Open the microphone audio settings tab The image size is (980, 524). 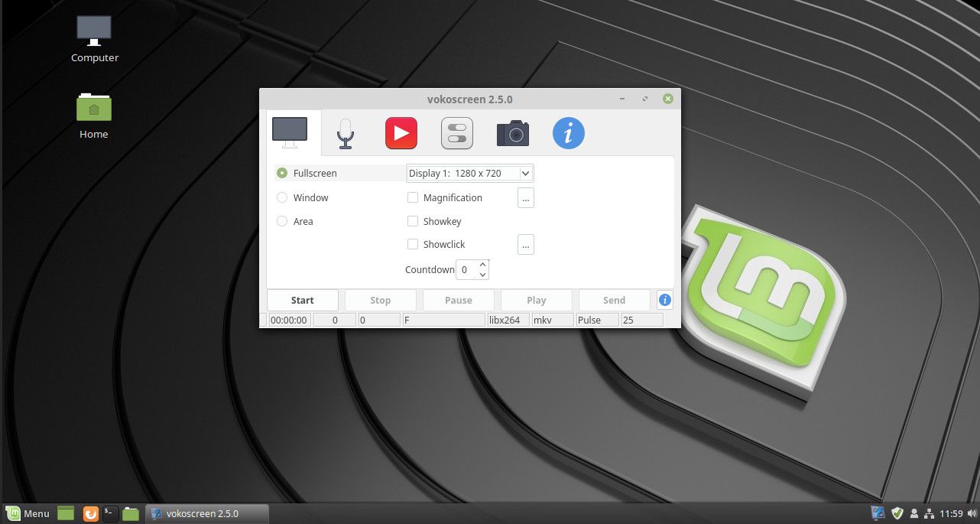tap(346, 134)
